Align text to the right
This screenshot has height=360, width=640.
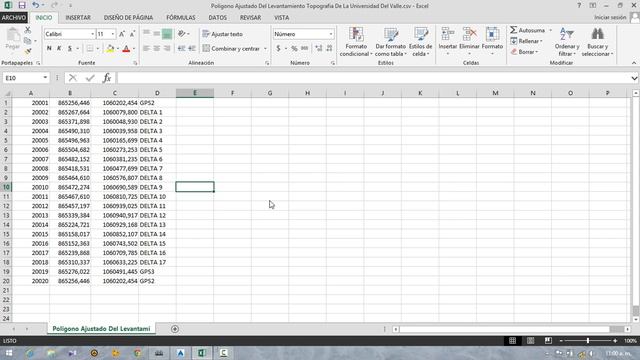click(x=167, y=49)
